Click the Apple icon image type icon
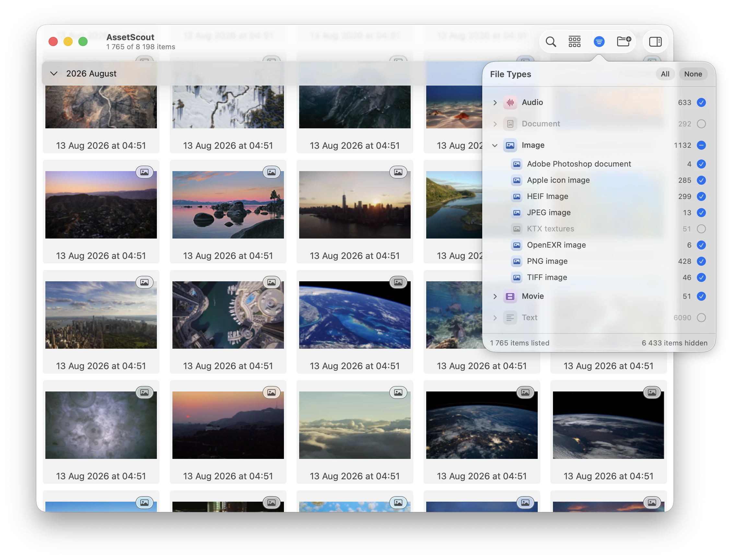This screenshot has height=560, width=739. coord(517,181)
